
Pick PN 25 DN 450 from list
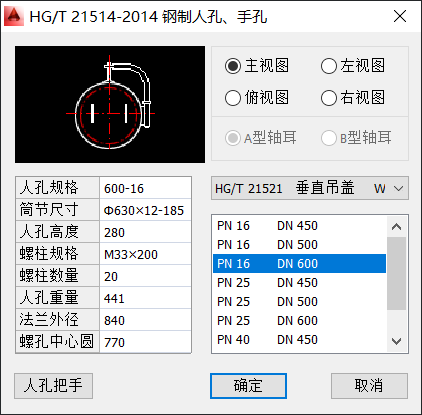299,283
